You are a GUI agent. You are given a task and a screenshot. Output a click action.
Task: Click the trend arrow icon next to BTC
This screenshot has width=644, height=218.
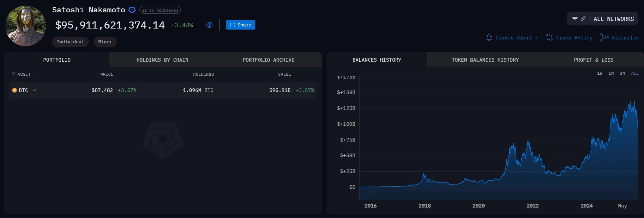tap(34, 90)
